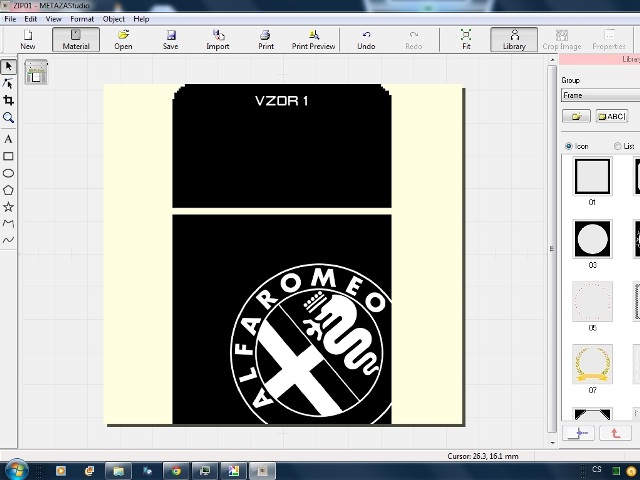Open the Format menu
Viewport: 640px width, 480px height.
coord(82,19)
